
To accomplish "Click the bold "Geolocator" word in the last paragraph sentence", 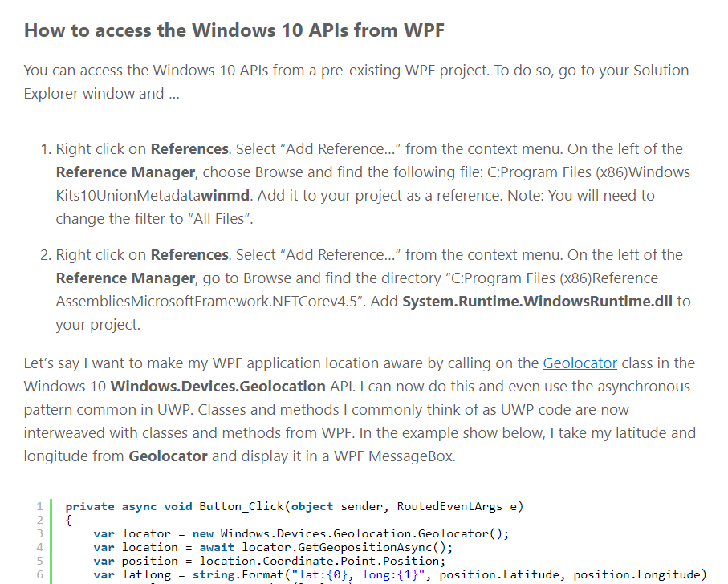I will pos(168,456).
